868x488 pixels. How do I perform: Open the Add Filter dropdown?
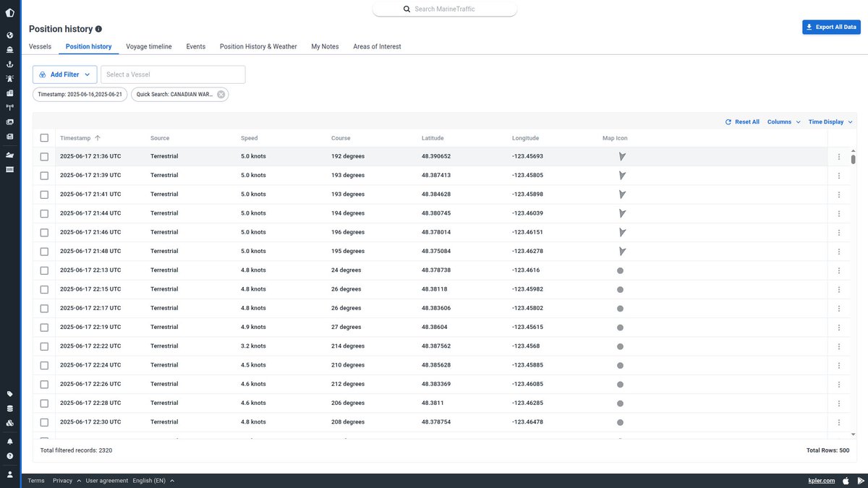pyautogui.click(x=64, y=74)
